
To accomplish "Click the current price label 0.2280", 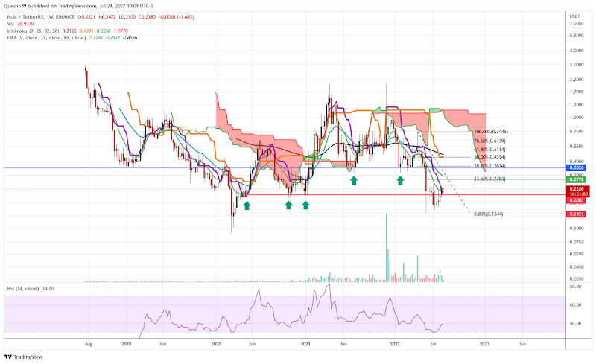I will point(577,189).
